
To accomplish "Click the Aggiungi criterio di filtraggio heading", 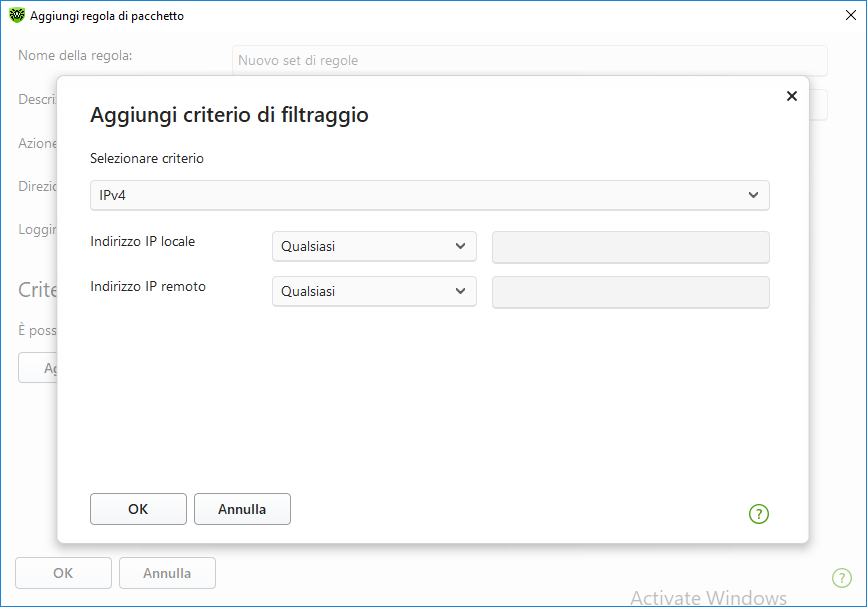I will 229,115.
